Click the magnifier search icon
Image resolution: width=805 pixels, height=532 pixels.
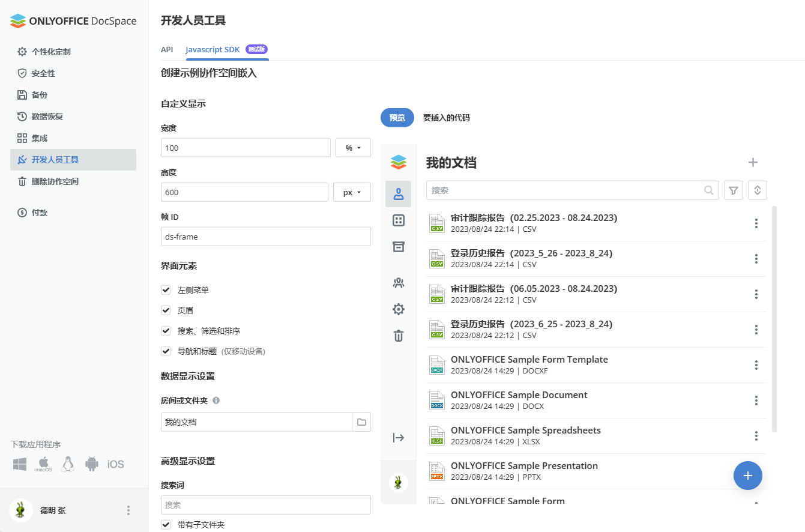click(709, 190)
